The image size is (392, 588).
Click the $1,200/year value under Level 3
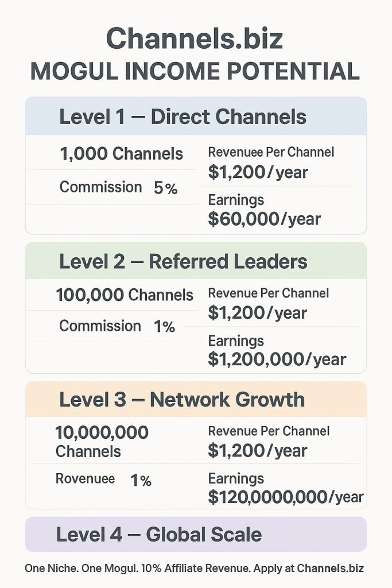pos(258,451)
